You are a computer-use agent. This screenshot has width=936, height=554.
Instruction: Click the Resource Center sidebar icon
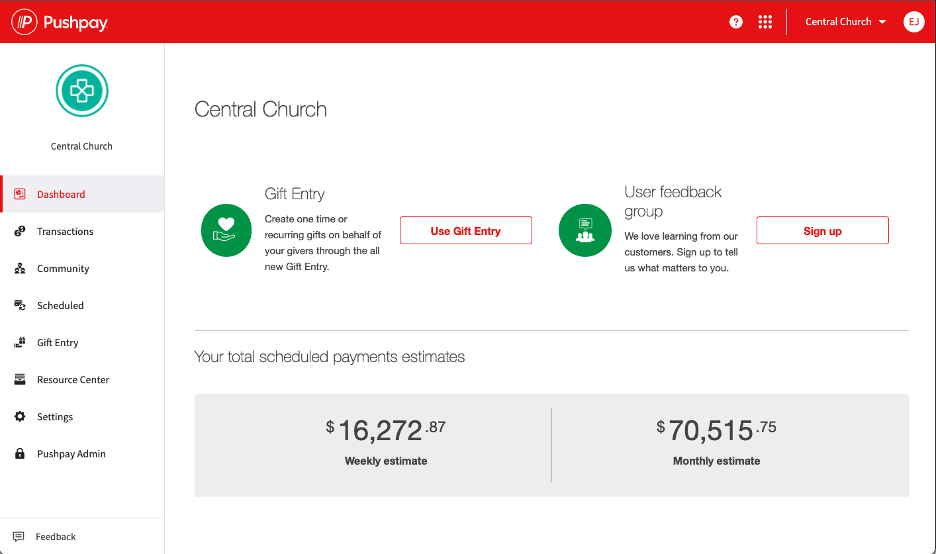coord(20,379)
